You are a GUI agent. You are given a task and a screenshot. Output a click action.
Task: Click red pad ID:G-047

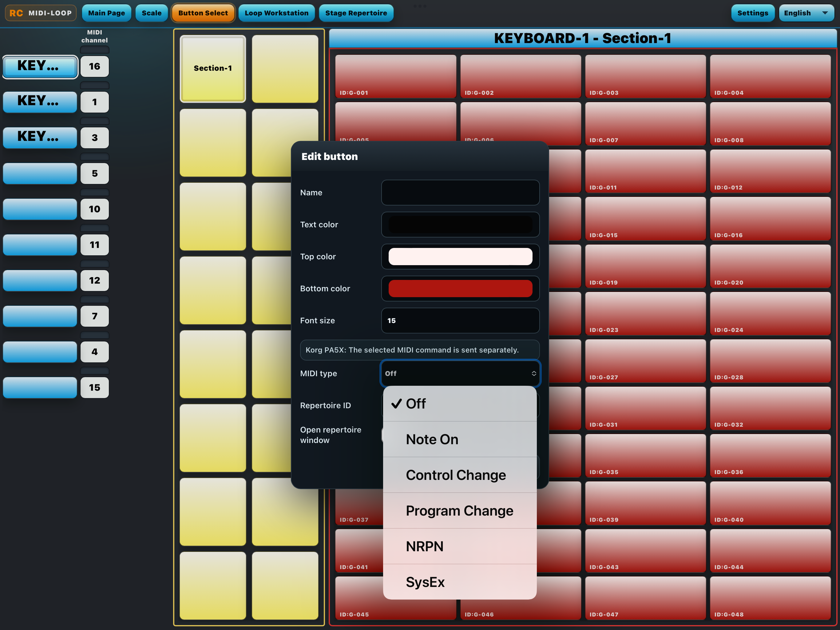[645, 598]
